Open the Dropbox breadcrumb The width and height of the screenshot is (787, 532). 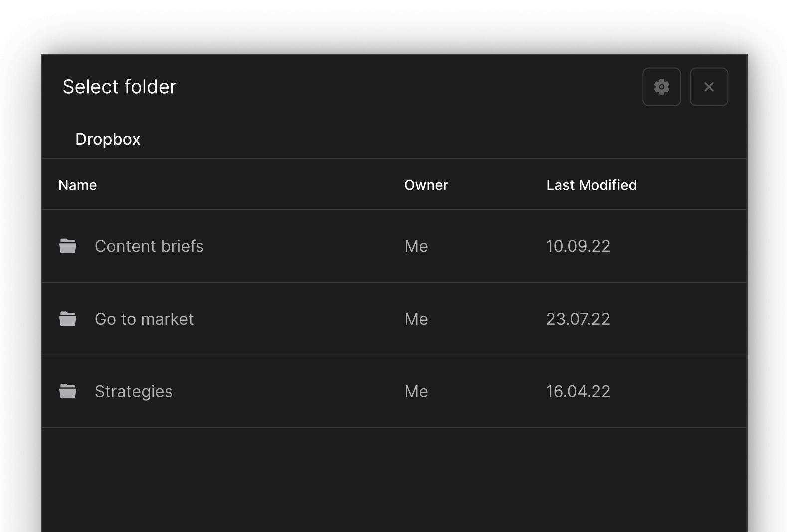pyautogui.click(x=108, y=139)
